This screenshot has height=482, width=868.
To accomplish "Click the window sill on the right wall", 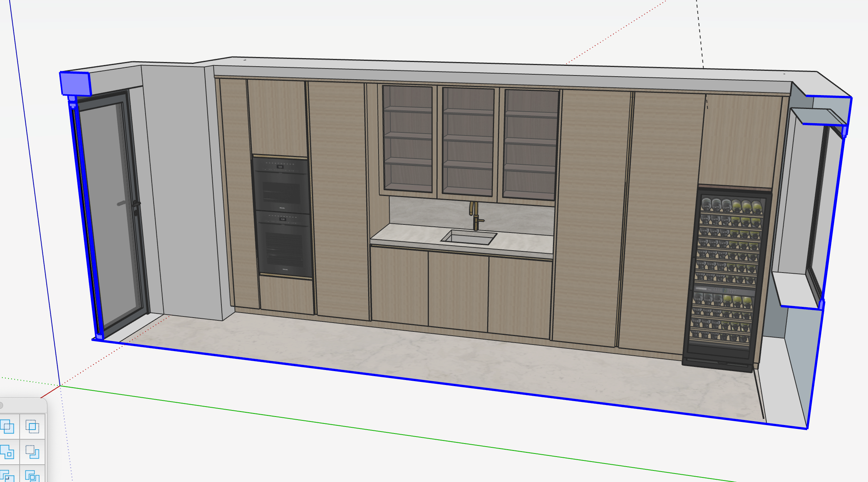I will pyautogui.click(x=795, y=289).
